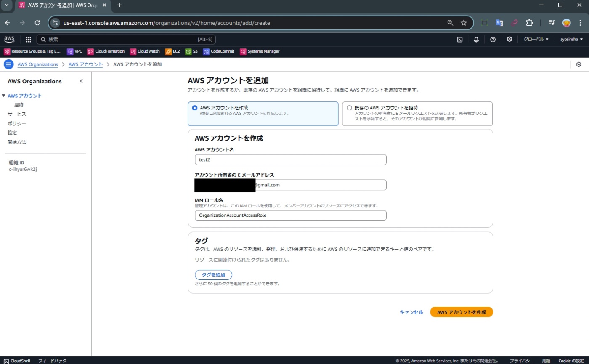Open the help question mark menu
This screenshot has width=589, height=364.
coord(493,40)
